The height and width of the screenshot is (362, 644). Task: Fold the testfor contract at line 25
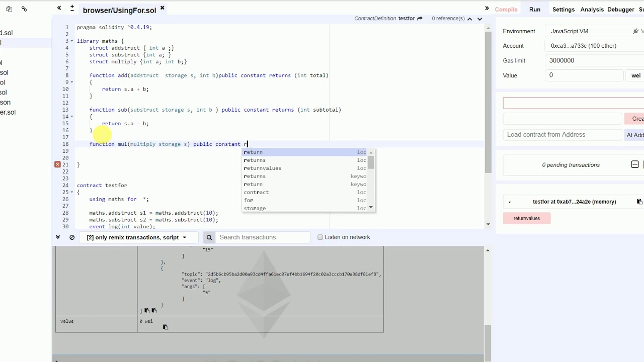tap(72, 192)
